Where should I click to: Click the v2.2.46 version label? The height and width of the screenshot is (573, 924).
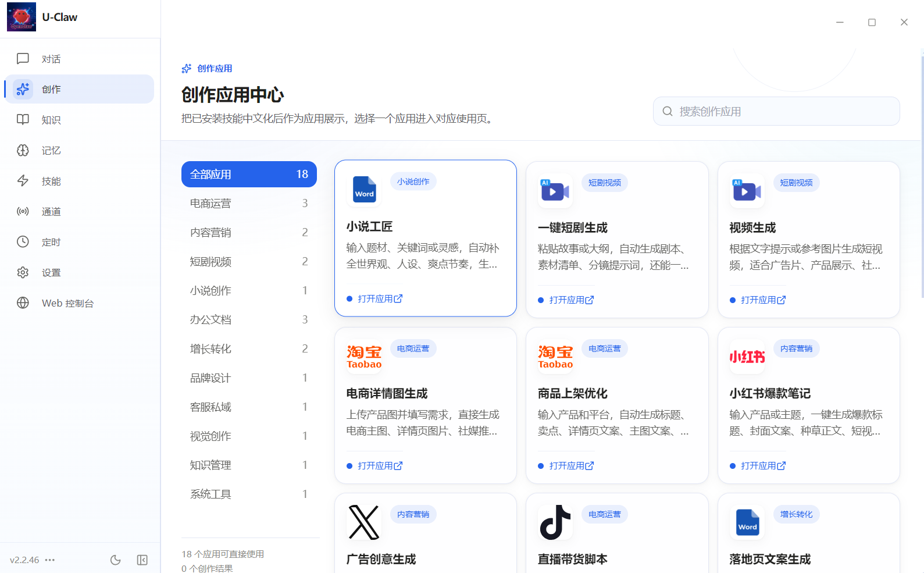pos(24,560)
